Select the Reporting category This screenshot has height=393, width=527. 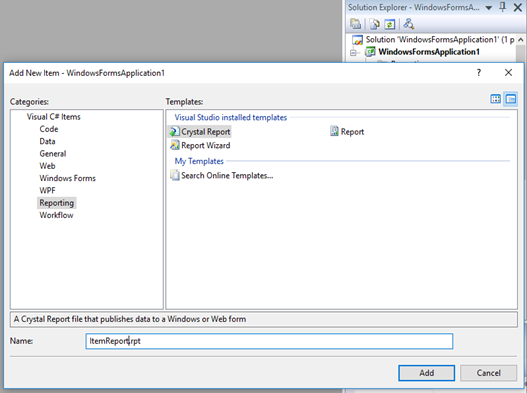[x=56, y=203]
